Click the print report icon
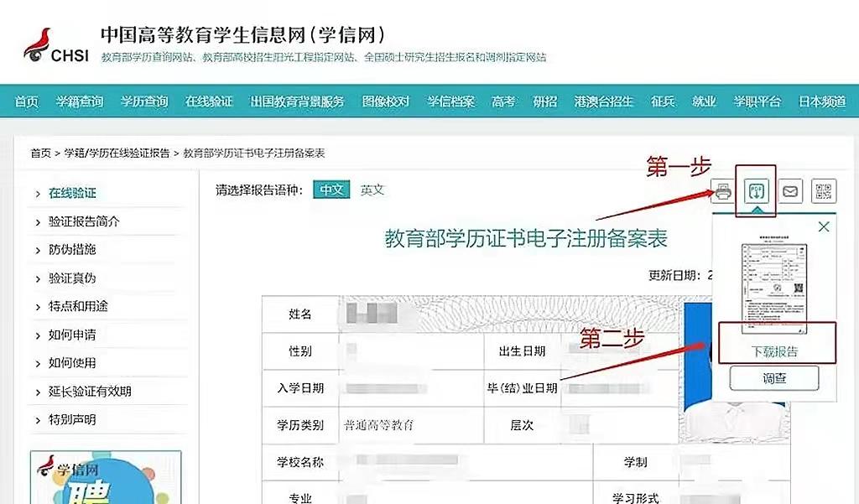The height and width of the screenshot is (504, 859). [x=723, y=191]
